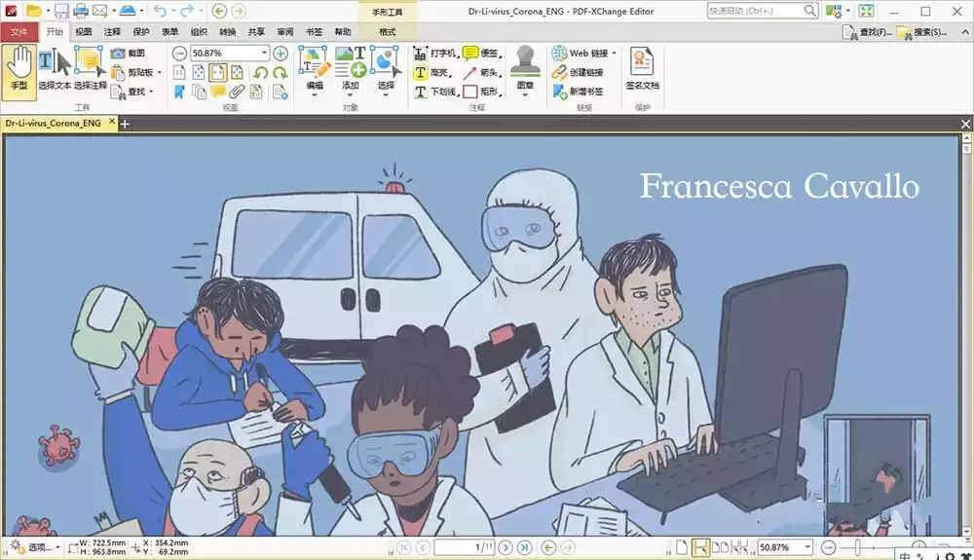Image resolution: width=974 pixels, height=560 pixels.
Task: Add a Sticky Note (便签)
Action: pyautogui.click(x=480, y=53)
